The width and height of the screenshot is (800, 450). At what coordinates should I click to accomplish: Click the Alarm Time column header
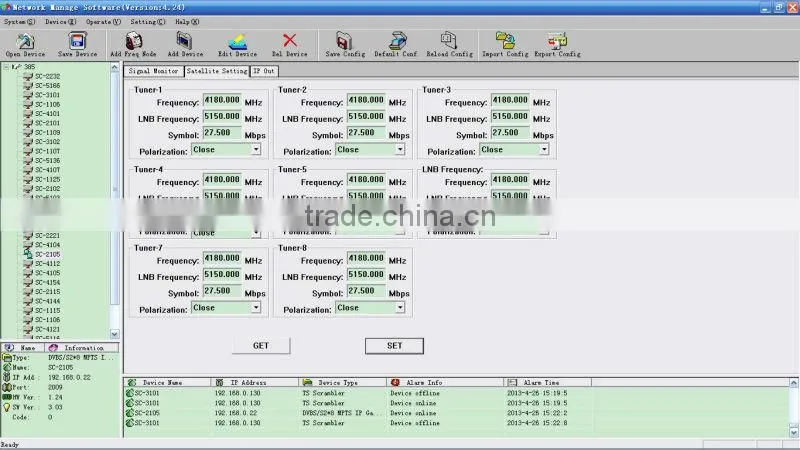[x=547, y=382]
